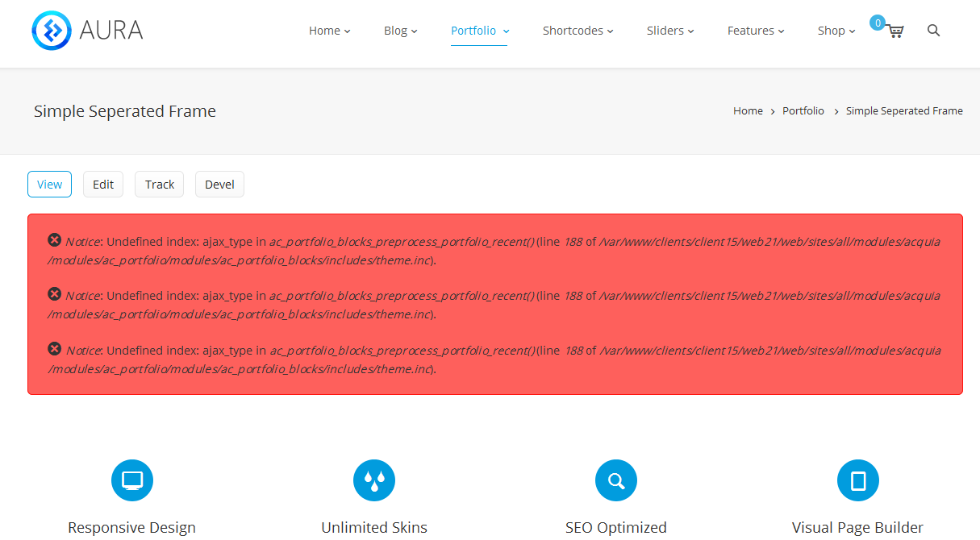Click the first error notice X icon

click(x=55, y=239)
